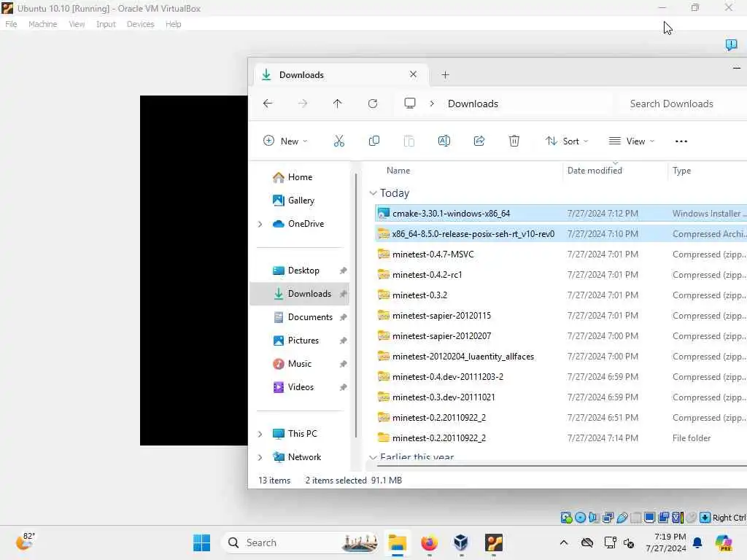Click the Copy icon in toolbar
The height and width of the screenshot is (560, 747).
point(374,141)
